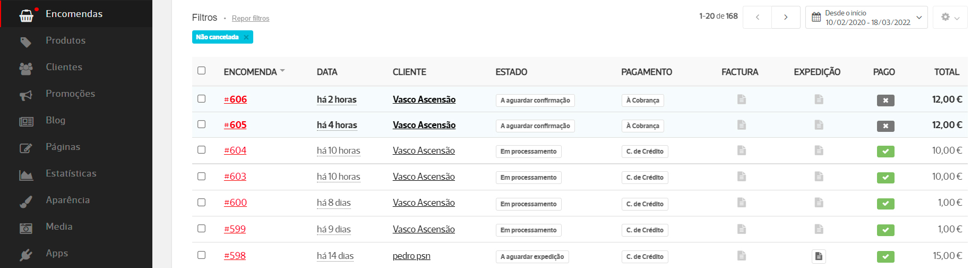The height and width of the screenshot is (268, 980).
Task: Toggle the select-all orders header checkbox
Action: tap(201, 71)
